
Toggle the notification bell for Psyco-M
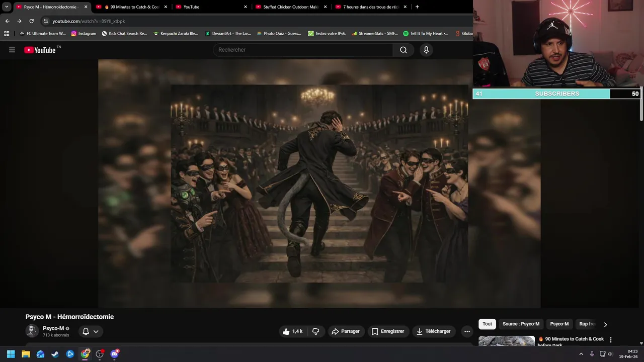pyautogui.click(x=91, y=331)
